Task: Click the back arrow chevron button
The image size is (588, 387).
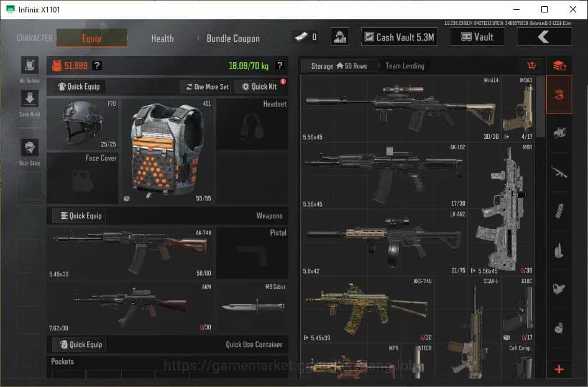Action: pos(543,37)
